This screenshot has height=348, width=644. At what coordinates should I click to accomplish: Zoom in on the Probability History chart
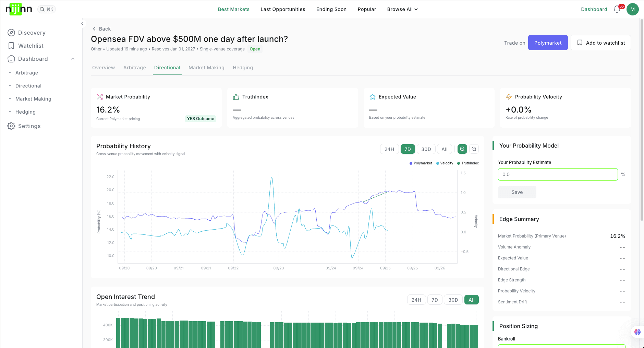click(x=462, y=149)
